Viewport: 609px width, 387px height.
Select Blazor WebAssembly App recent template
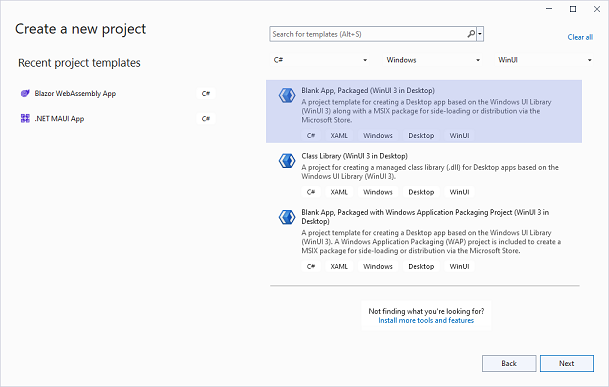pyautogui.click(x=118, y=93)
